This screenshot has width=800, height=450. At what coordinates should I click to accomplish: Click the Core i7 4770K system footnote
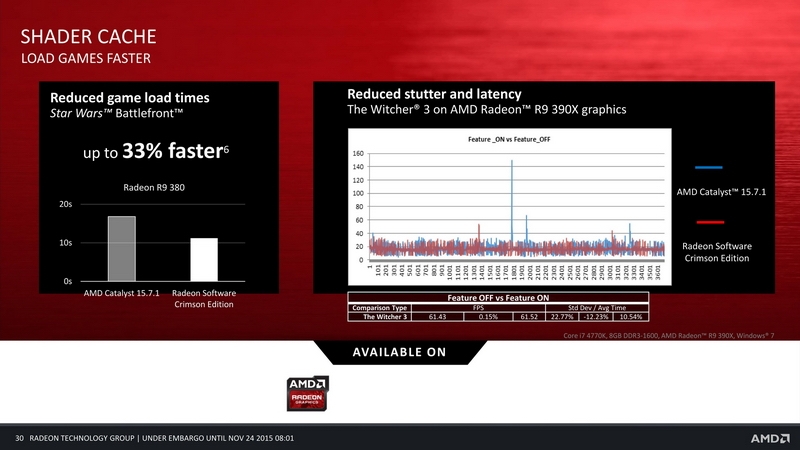(668, 336)
